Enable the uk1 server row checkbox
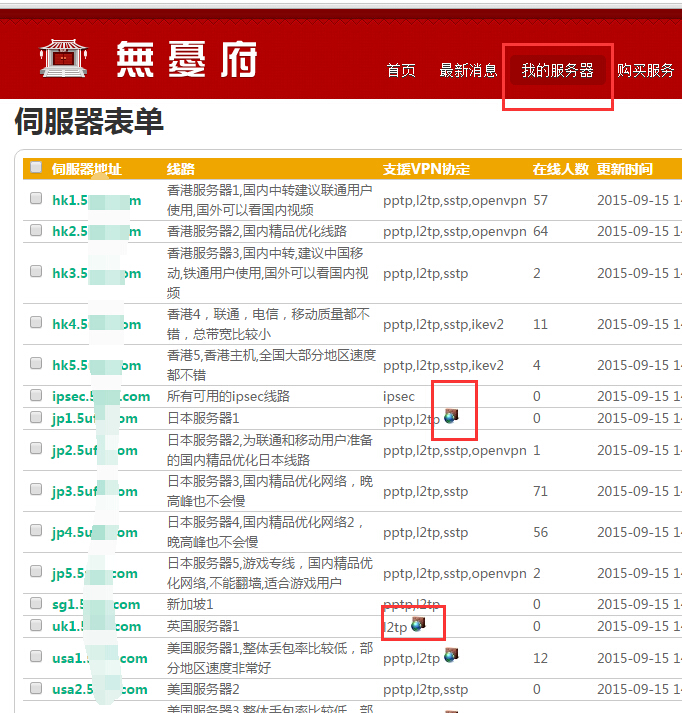 pos(36,626)
